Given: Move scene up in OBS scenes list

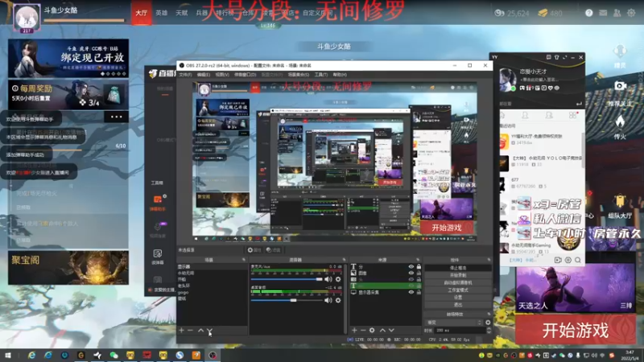Looking at the screenshot, I should click(200, 331).
